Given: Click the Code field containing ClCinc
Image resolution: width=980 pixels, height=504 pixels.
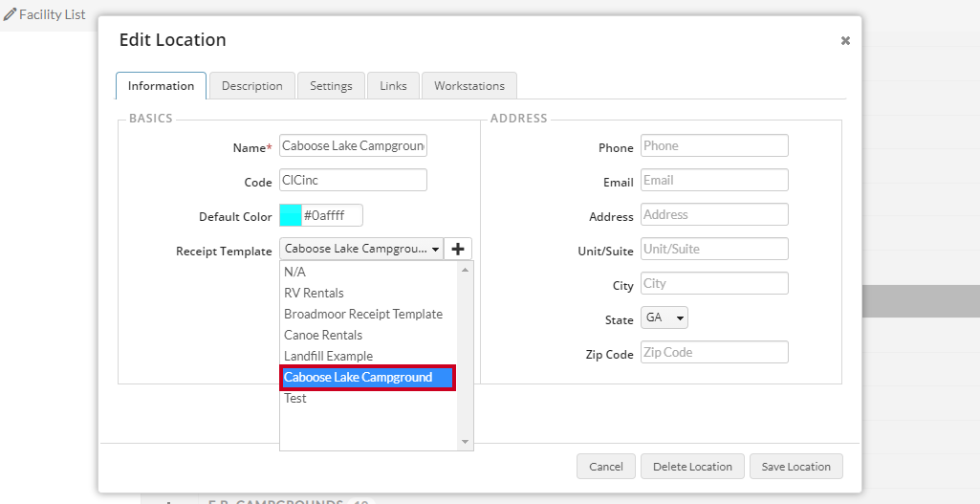Looking at the screenshot, I should (x=353, y=180).
